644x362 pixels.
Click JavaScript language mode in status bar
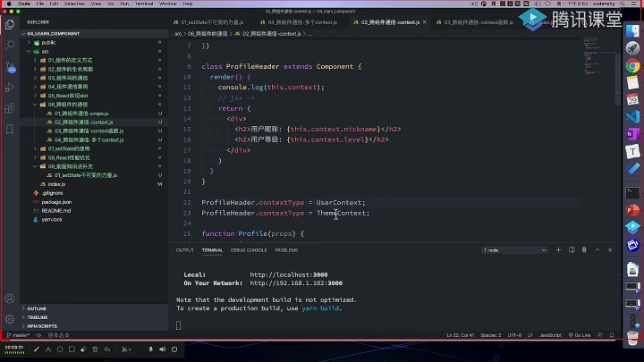tap(550, 335)
